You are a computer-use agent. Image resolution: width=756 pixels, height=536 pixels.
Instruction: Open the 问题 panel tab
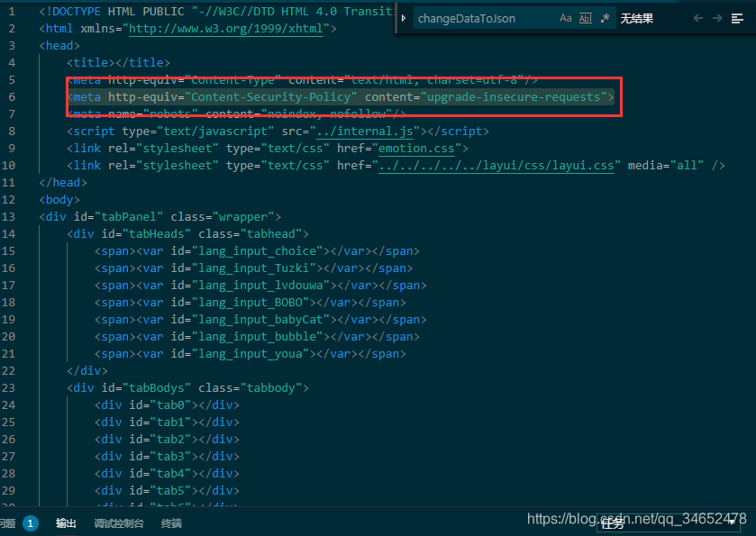coord(8,523)
